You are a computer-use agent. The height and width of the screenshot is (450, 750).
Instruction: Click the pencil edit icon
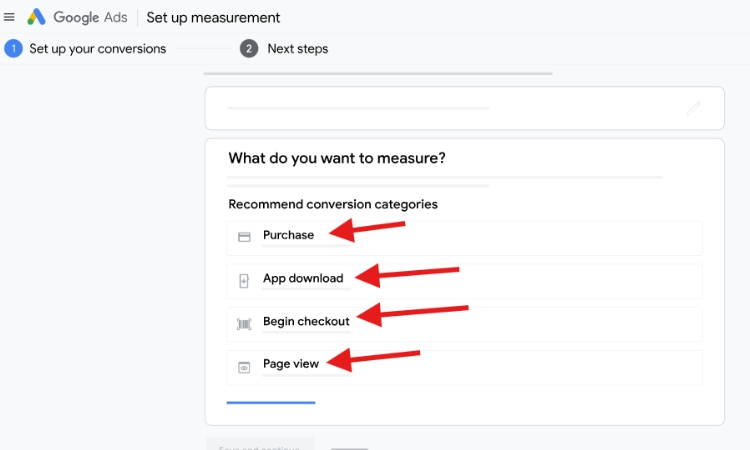(x=693, y=108)
